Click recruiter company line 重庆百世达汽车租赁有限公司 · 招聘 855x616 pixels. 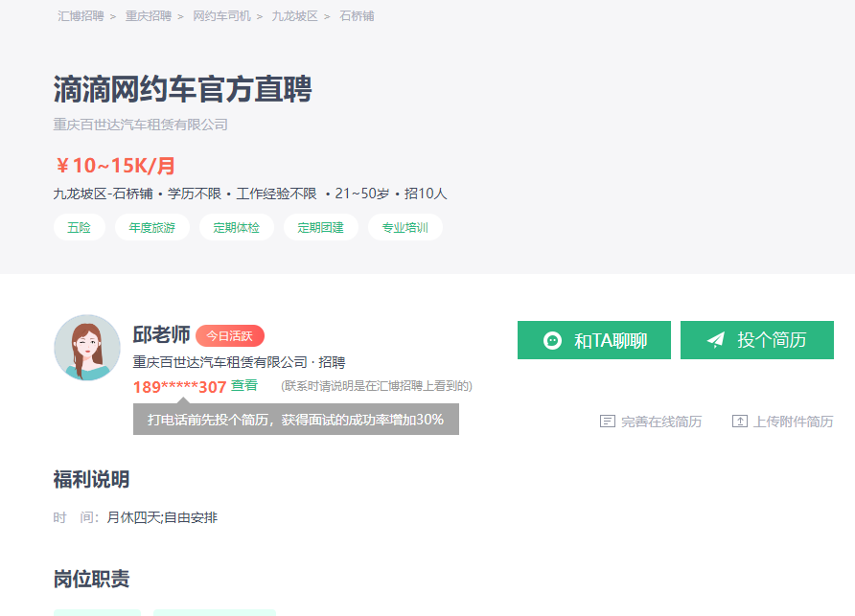pyautogui.click(x=239, y=362)
